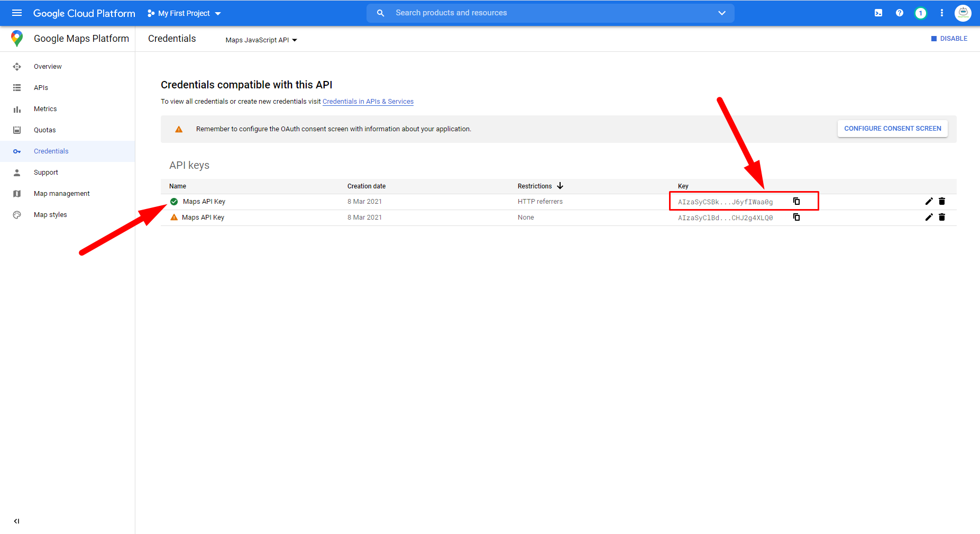Click the APIs list icon
This screenshot has height=534, width=980.
(17, 88)
